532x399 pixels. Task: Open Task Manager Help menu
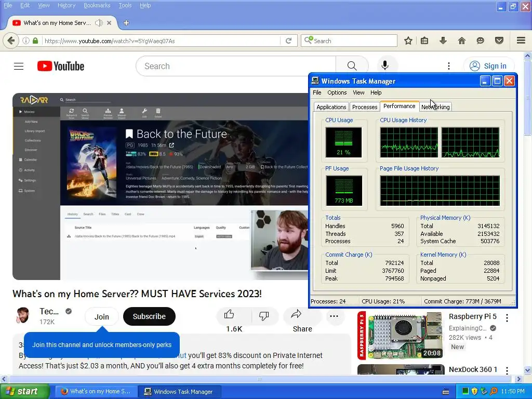tap(376, 92)
